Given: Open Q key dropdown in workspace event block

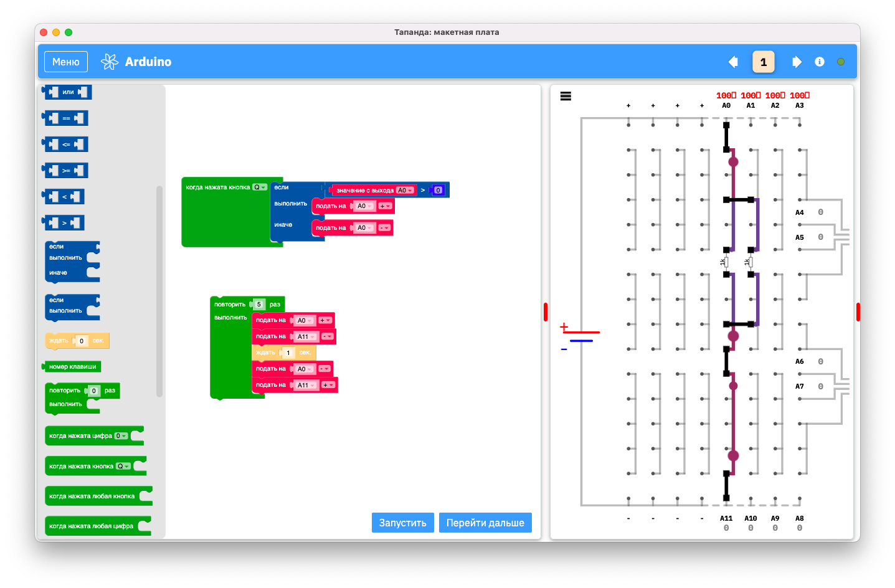Looking at the screenshot, I should (x=260, y=187).
